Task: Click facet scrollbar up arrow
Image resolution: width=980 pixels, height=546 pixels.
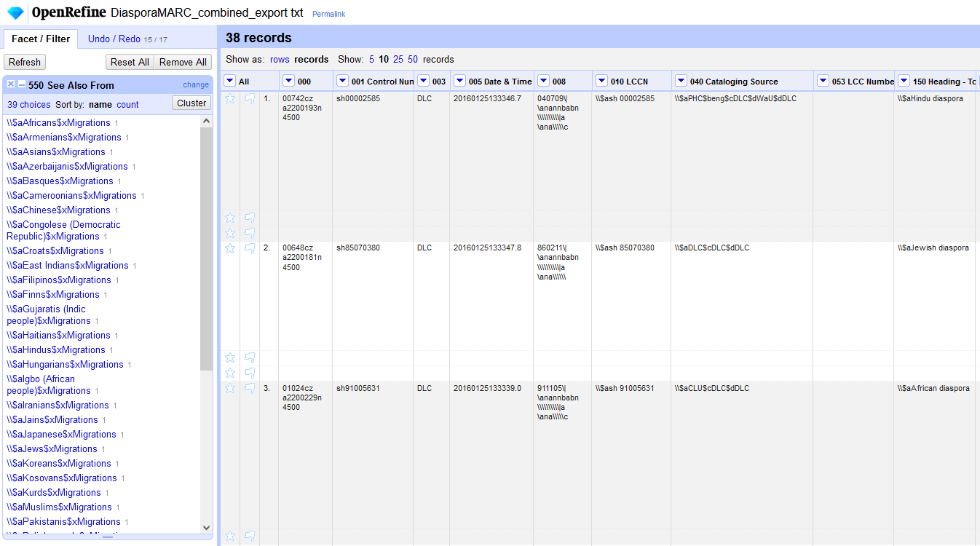Action: 206,121
